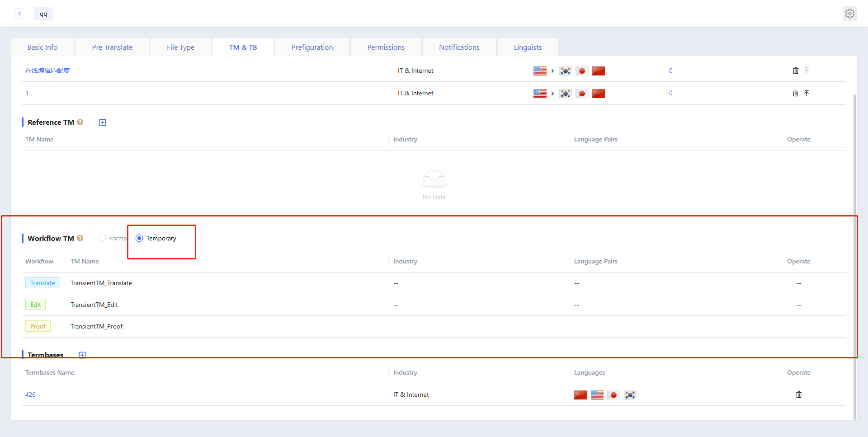Screen dimensions: 868x437
Task: Click the TransientTM_Translate name
Action: (x=101, y=283)
